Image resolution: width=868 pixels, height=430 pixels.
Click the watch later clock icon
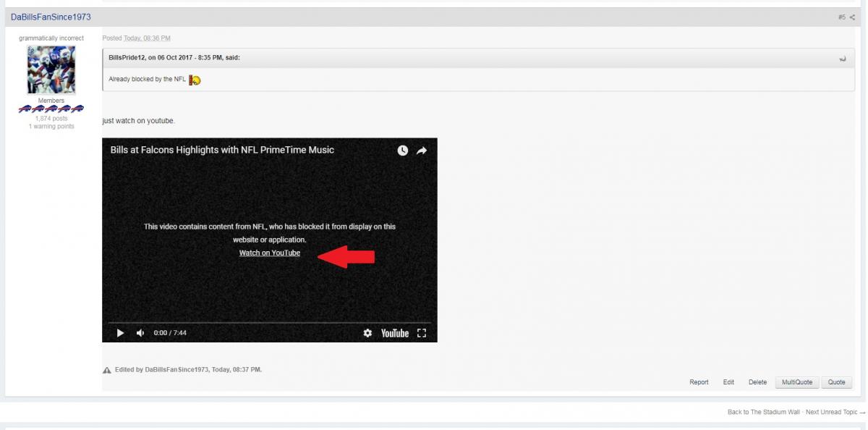click(x=403, y=151)
